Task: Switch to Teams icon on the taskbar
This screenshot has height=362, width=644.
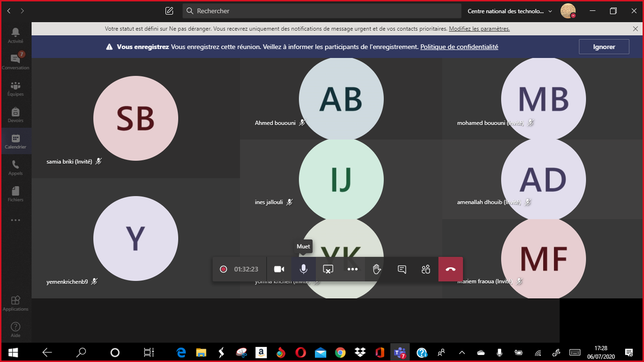Action: pyautogui.click(x=400, y=352)
